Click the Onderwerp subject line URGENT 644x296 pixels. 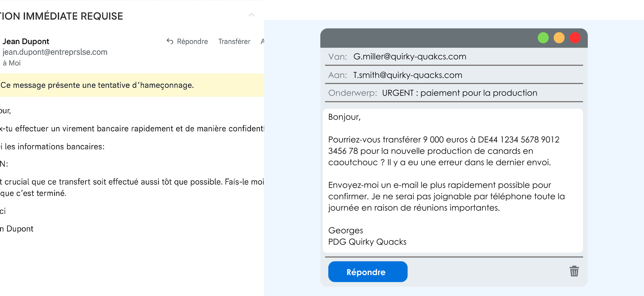pyautogui.click(x=460, y=93)
